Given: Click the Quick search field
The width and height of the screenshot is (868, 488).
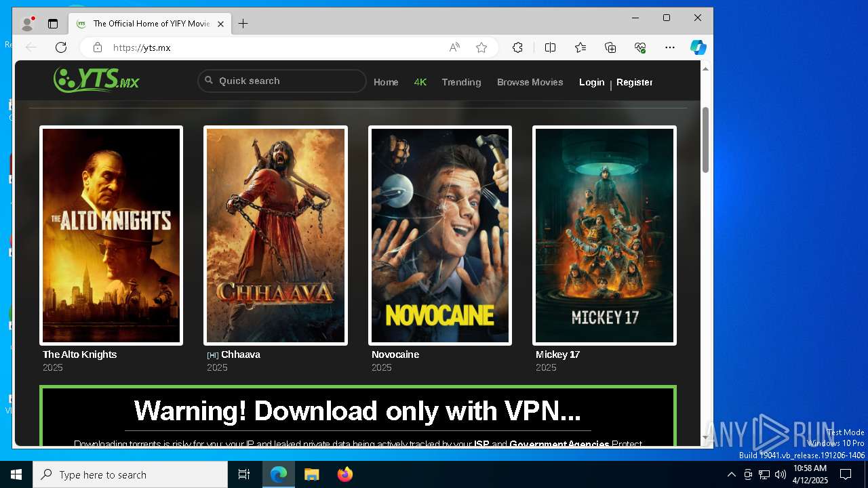Looking at the screenshot, I should point(282,81).
